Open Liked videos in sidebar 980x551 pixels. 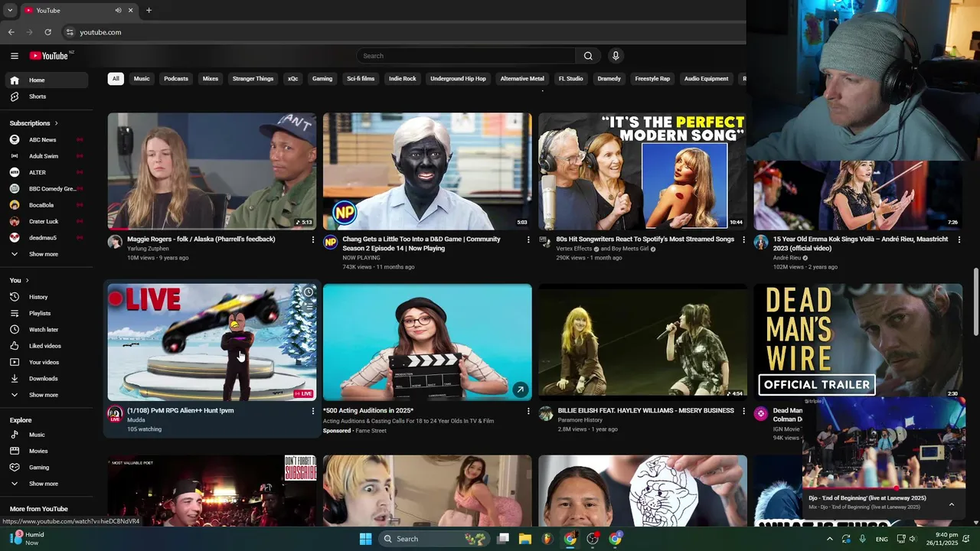46,346
